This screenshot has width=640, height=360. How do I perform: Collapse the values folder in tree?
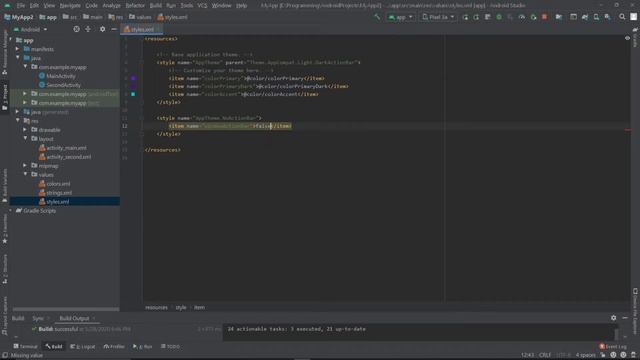pyautogui.click(x=25, y=175)
